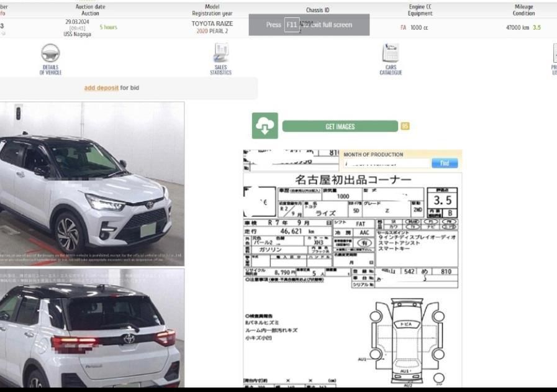Click the USS Nagoya auction name
557x392 pixels.
point(77,34)
